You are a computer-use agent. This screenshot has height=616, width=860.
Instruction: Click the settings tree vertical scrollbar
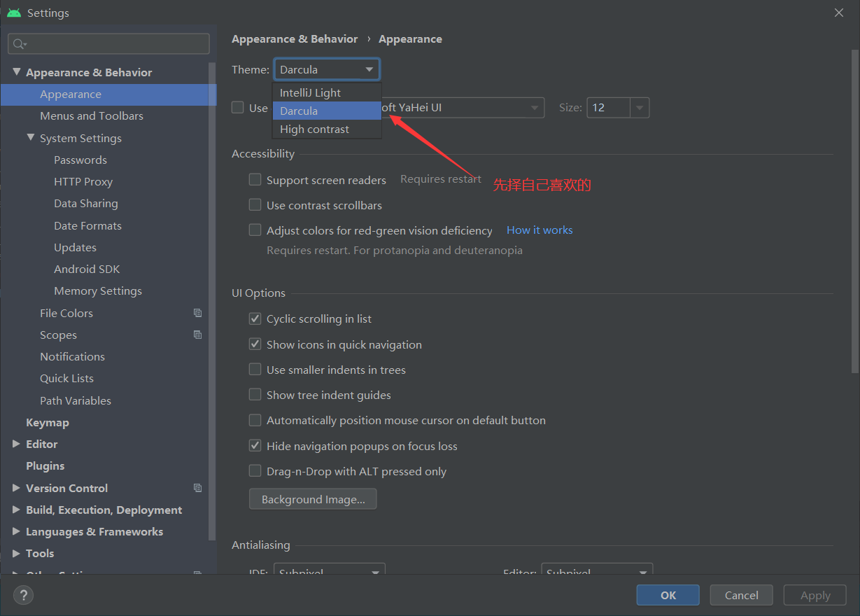[213, 301]
